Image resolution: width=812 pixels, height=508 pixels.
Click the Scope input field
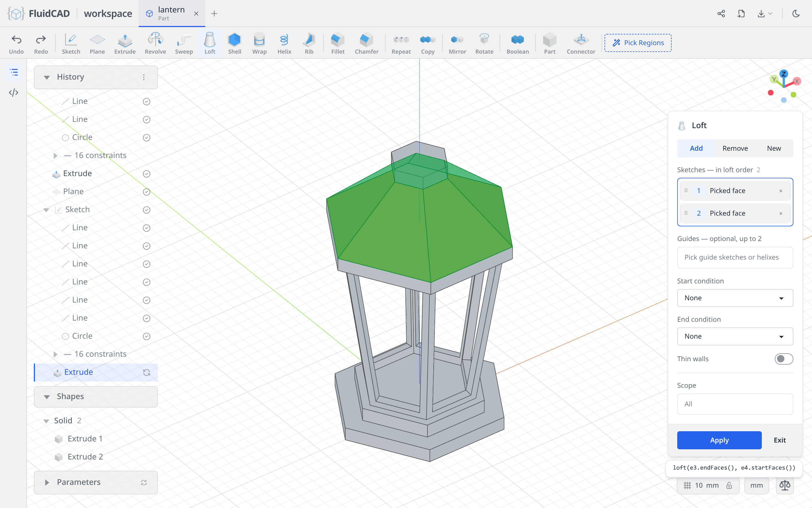click(x=735, y=404)
